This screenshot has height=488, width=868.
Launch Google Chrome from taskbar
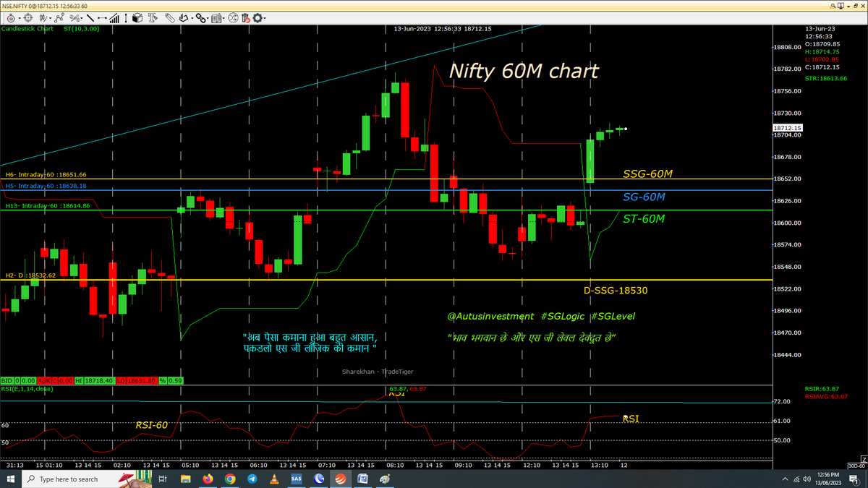click(x=230, y=479)
